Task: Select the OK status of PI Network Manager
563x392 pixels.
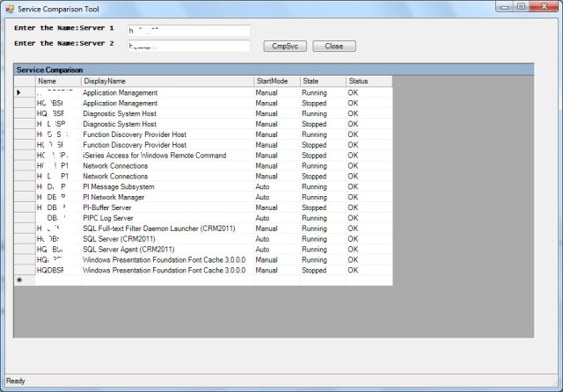Action: pos(369,197)
